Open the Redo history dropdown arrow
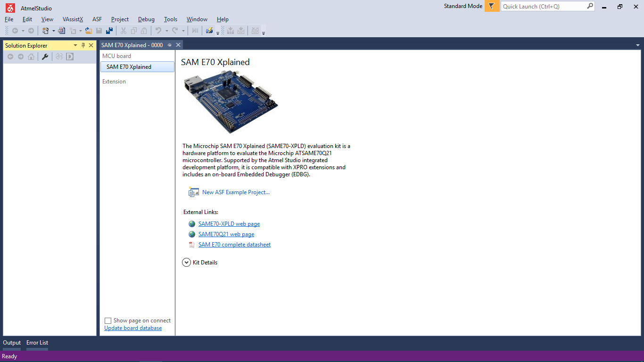Viewport: 644px width, 362px height. pyautogui.click(x=183, y=31)
